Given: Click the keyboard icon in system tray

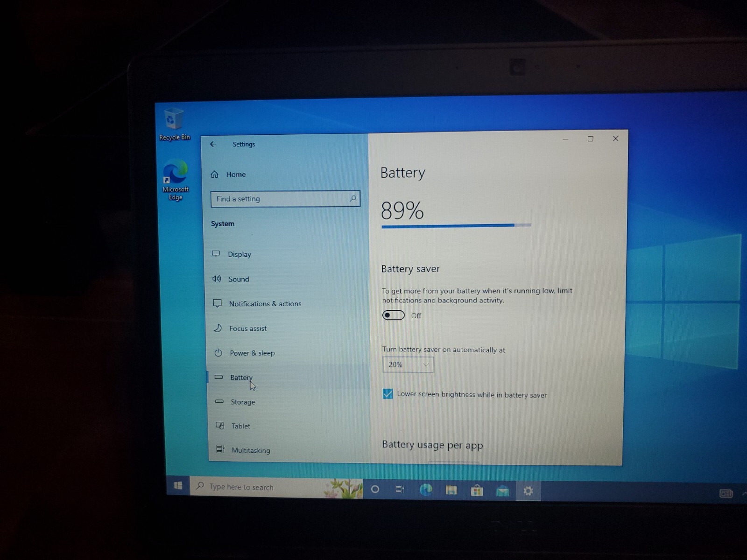Looking at the screenshot, I should tap(726, 494).
